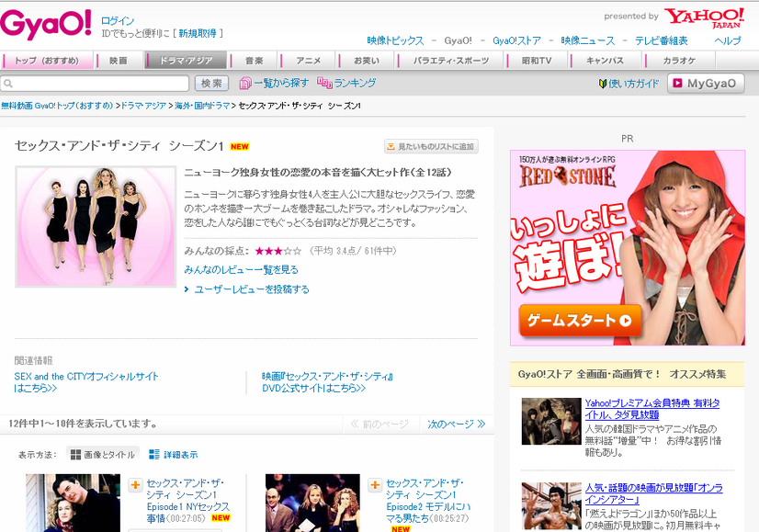
Task: Open Yahoo!プレミアム会員特典 link
Action: click(652, 409)
